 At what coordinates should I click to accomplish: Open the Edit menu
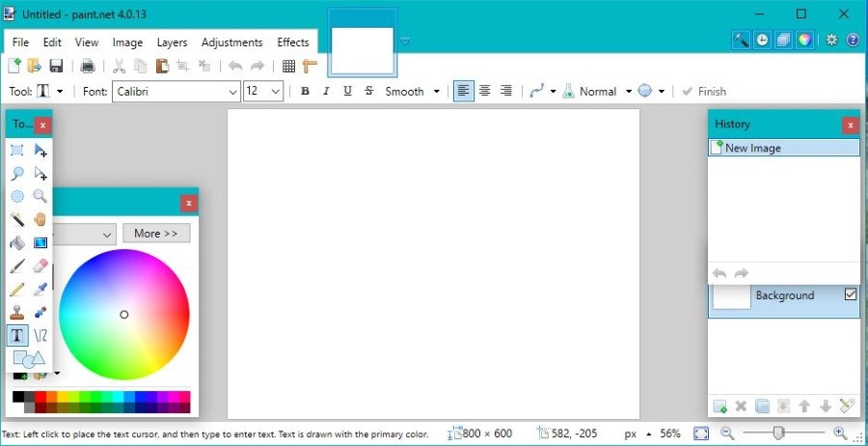pos(52,42)
